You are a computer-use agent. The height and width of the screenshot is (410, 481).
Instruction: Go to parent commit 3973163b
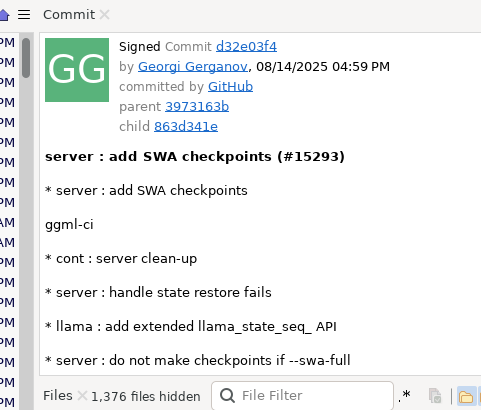[197, 107]
